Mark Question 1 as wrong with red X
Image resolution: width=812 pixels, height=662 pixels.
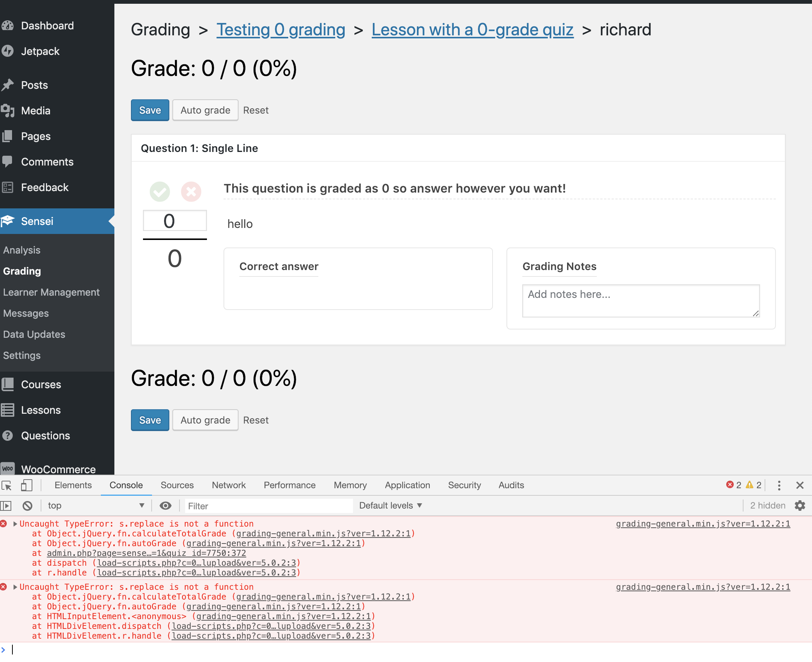[x=191, y=192]
